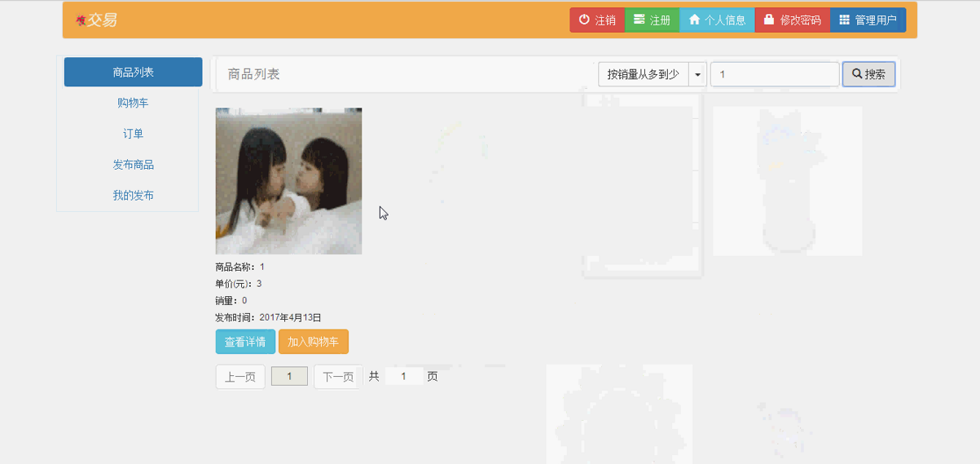Click the 加入购物车 add to cart button

314,342
